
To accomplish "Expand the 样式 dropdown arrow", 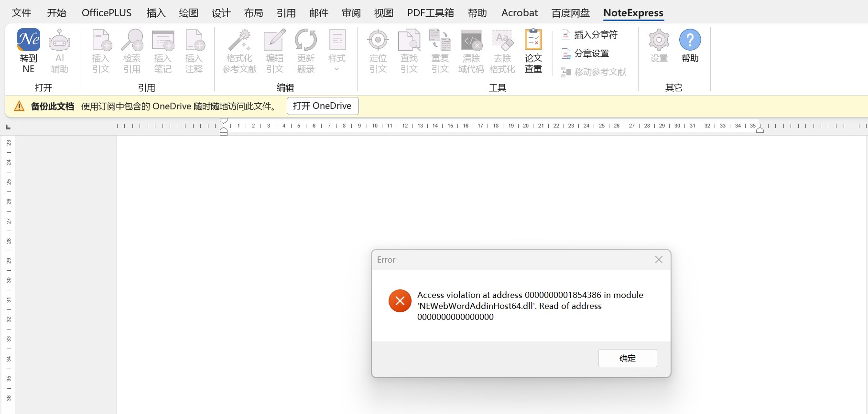I will pyautogui.click(x=336, y=69).
